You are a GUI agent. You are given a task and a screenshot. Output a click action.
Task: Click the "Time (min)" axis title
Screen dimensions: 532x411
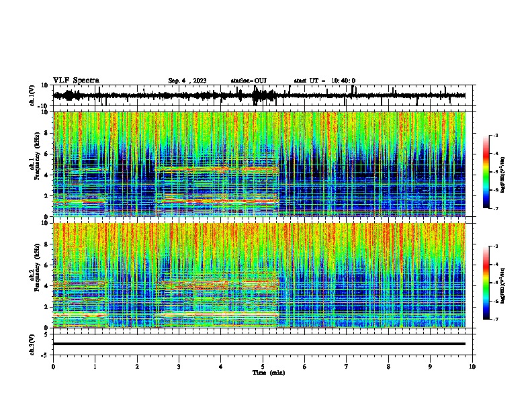click(269, 373)
